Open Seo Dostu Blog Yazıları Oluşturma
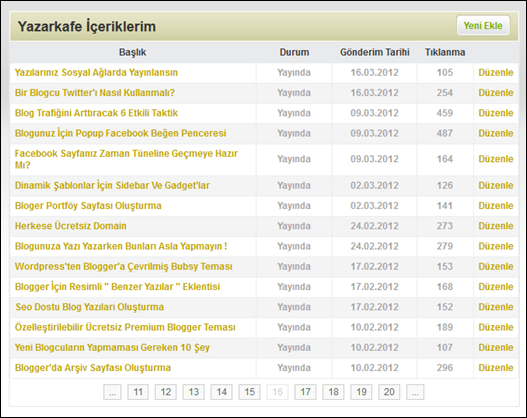The image size is (527, 418). [x=90, y=307]
